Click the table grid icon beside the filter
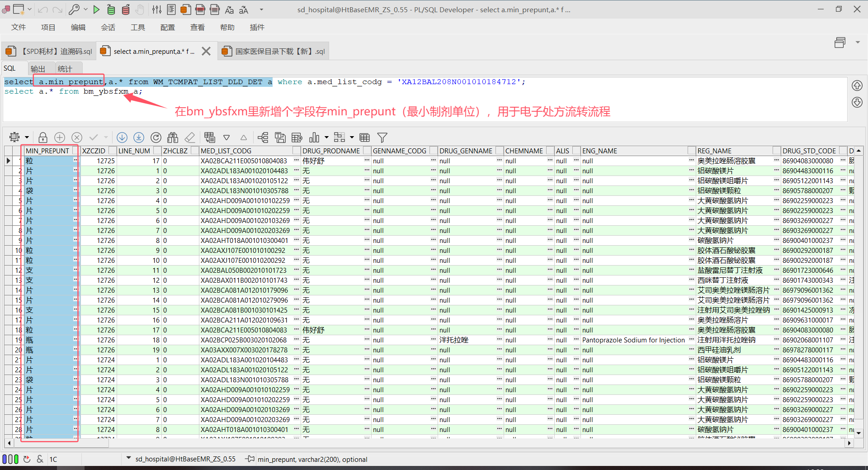 coord(365,138)
